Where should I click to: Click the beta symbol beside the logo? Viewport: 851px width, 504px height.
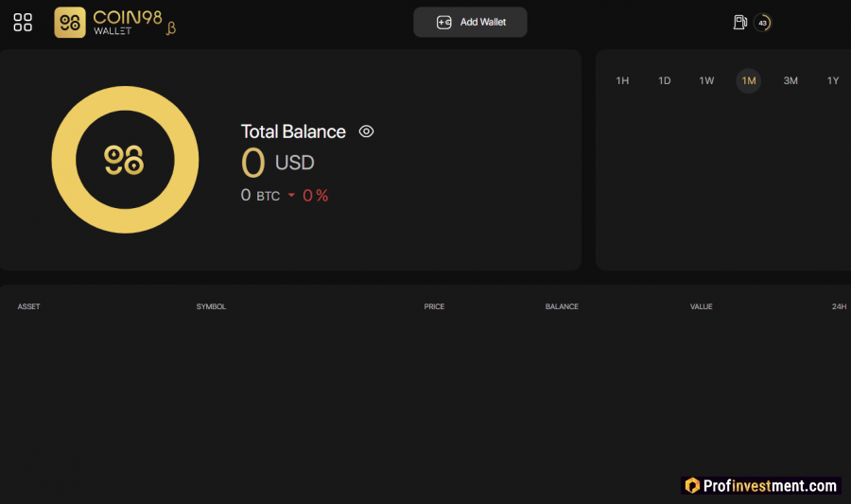point(171,28)
